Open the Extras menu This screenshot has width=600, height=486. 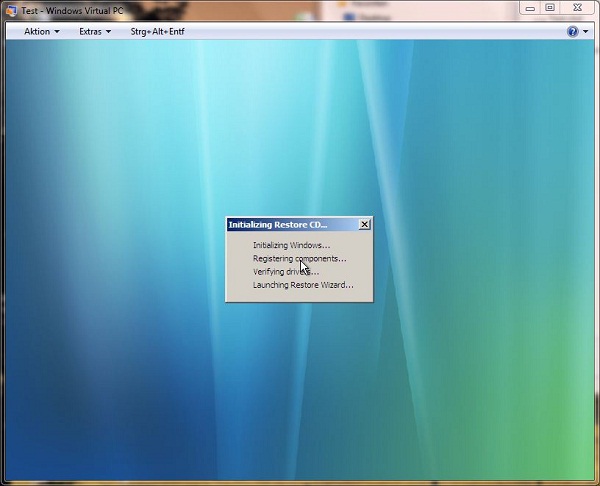tap(95, 32)
